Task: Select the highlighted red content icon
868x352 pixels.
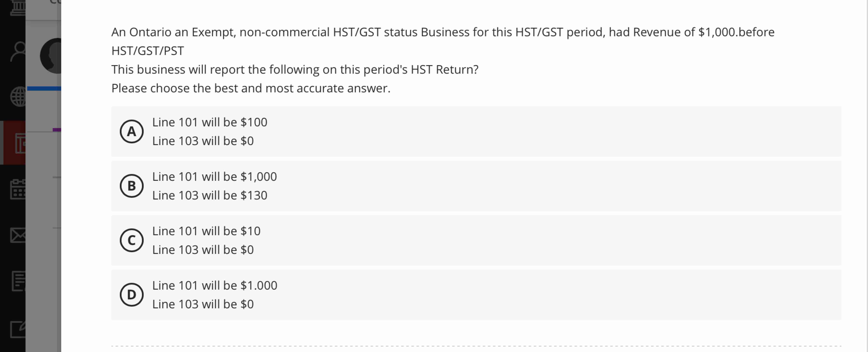Action: (18, 143)
